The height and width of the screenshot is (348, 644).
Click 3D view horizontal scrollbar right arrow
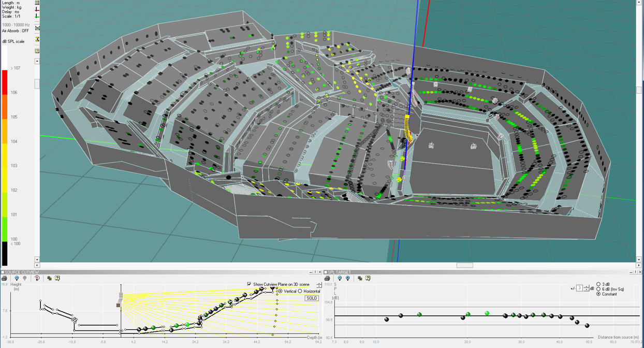pos(639,265)
